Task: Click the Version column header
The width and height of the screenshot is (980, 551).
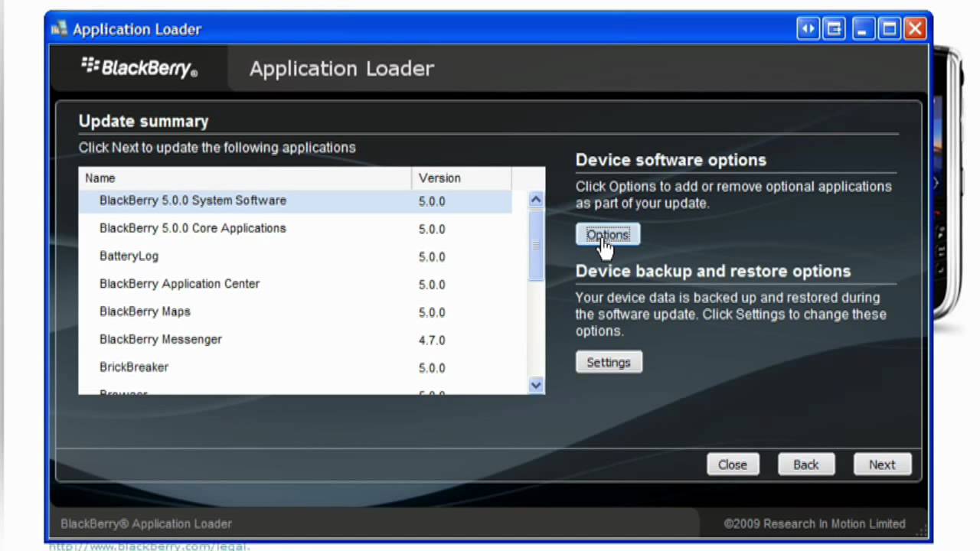Action: pyautogui.click(x=462, y=178)
